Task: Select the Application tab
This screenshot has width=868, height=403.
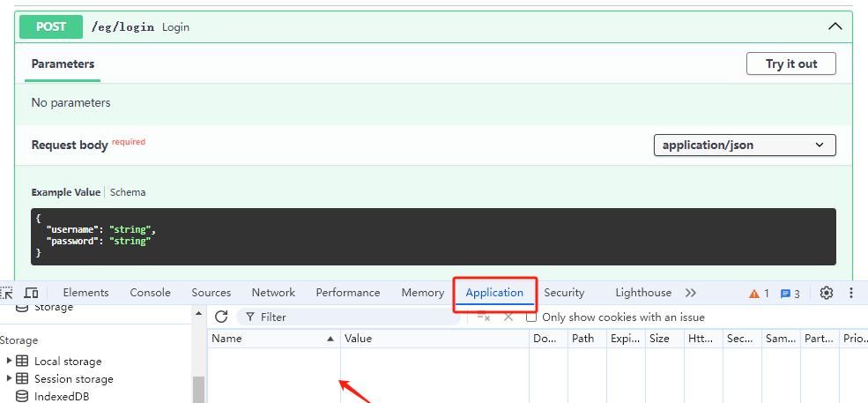Action: tap(494, 293)
